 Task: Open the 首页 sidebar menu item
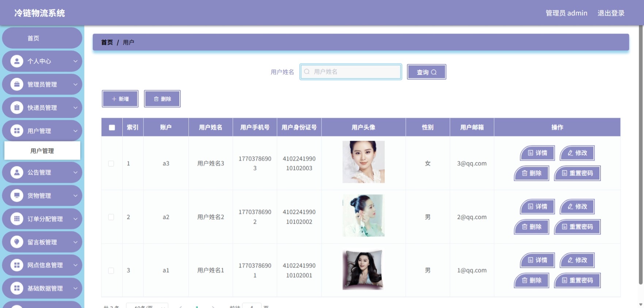click(x=42, y=38)
